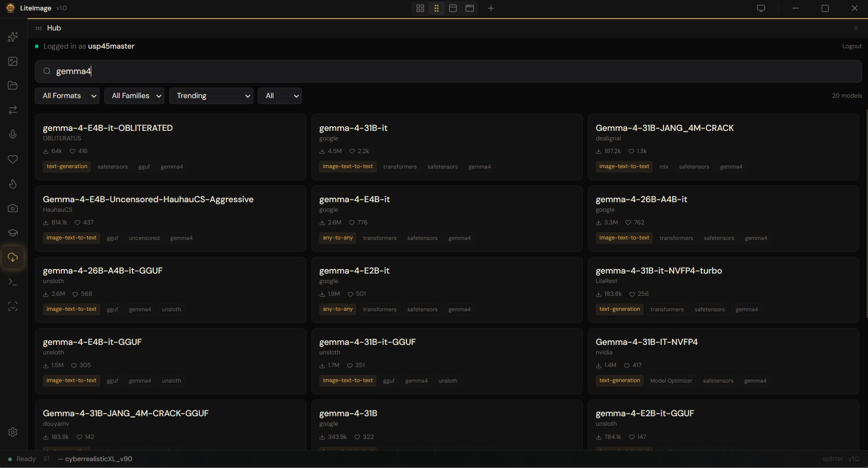Image resolution: width=868 pixels, height=468 pixels.
Task: Select the microphone audio tool
Action: (12, 134)
